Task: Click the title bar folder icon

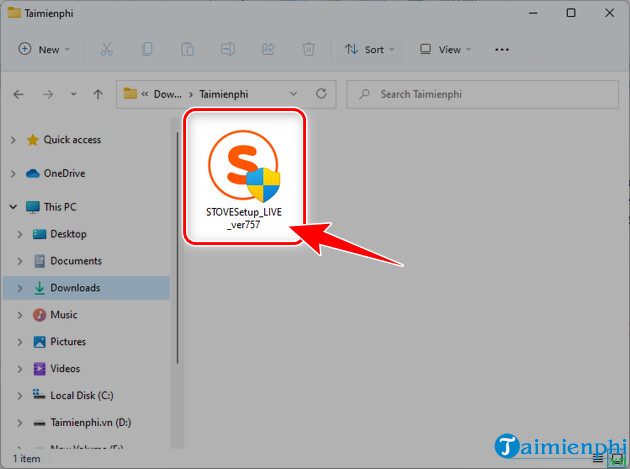Action: [14, 13]
